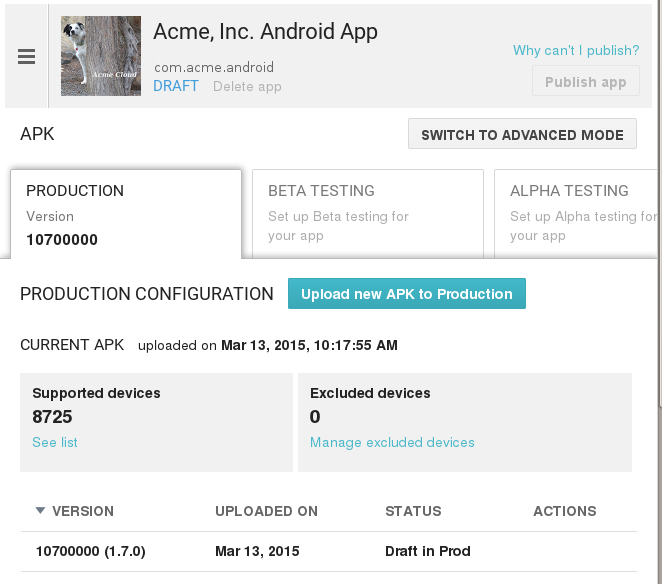Click Manage excluded devices link
Viewport: 662px width, 584px height.
pos(392,443)
